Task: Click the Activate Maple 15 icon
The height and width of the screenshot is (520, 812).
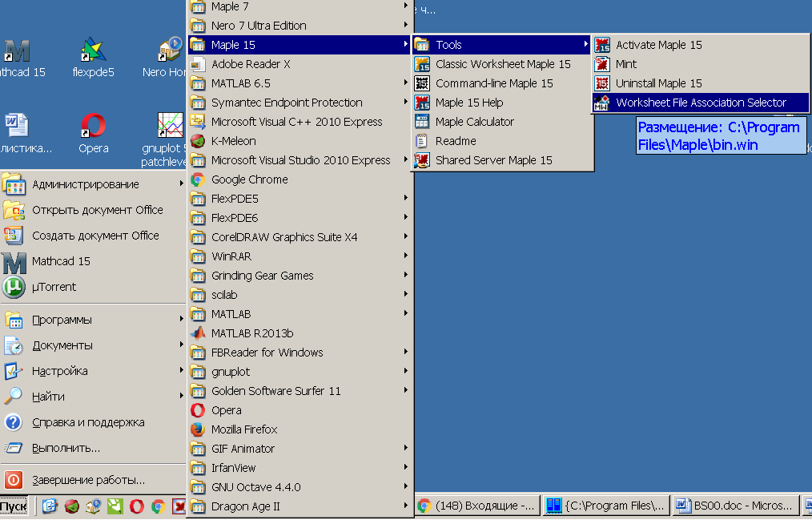Action: pyautogui.click(x=602, y=45)
